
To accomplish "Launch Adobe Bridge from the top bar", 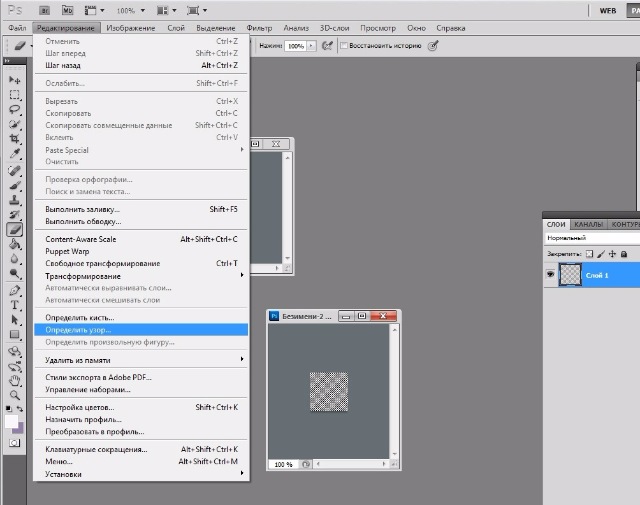I will click(x=42, y=10).
